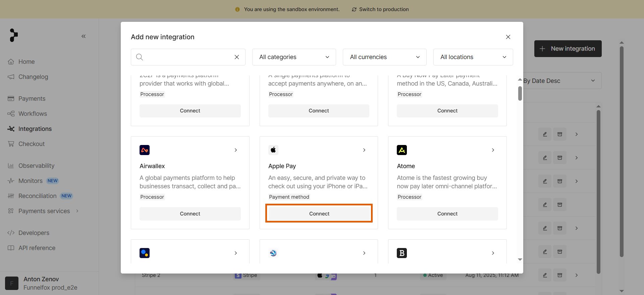Click the Active status in Stripe 2 row
The width and height of the screenshot is (644, 295).
(433, 276)
